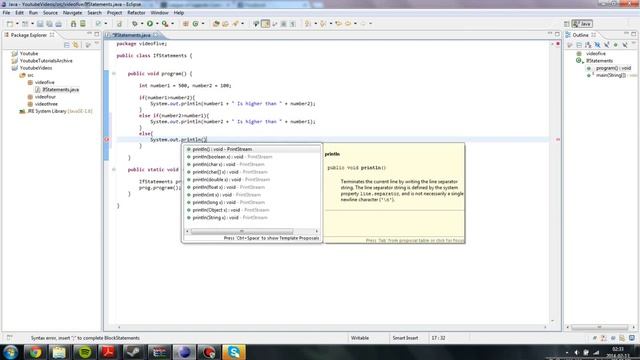The image size is (640, 360).
Task: Open dropdown next to Run icon
Action: coord(157,24)
